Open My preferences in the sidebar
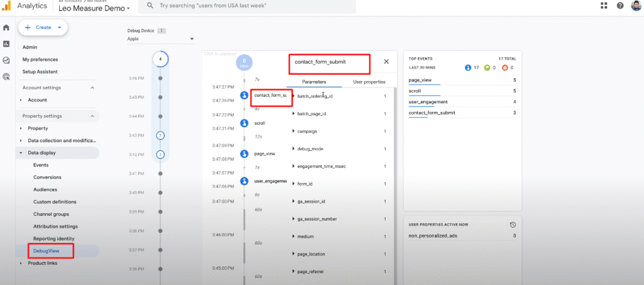 point(40,60)
